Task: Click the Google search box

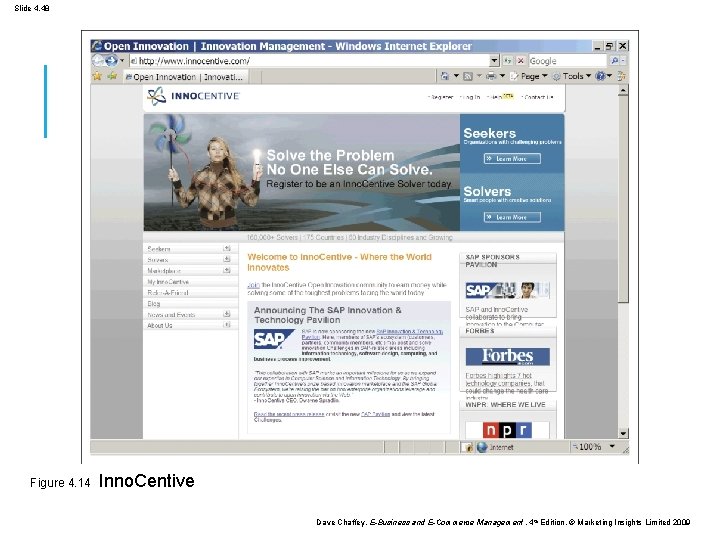Action: (567, 61)
